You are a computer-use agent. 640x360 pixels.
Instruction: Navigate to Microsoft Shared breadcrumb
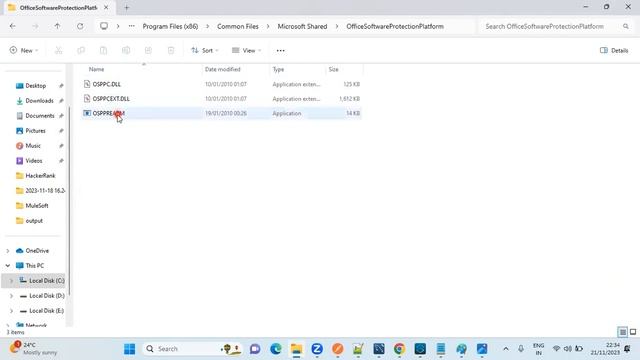(x=302, y=26)
